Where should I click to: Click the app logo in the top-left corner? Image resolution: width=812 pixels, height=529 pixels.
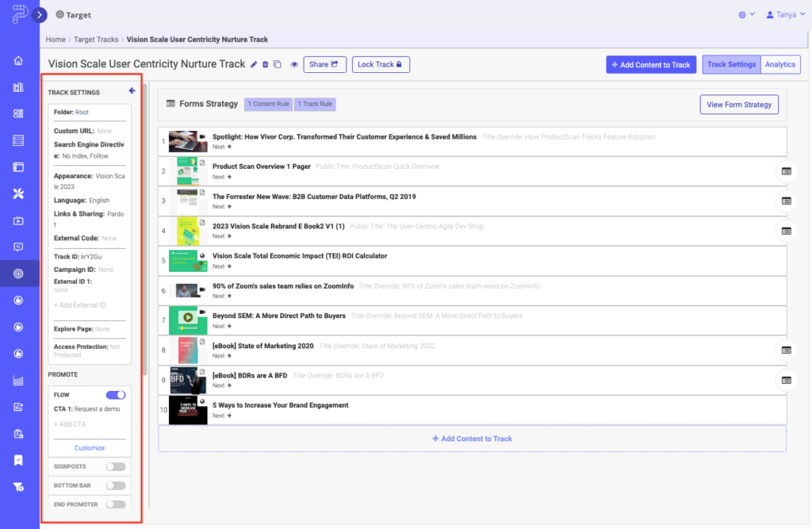(x=19, y=14)
